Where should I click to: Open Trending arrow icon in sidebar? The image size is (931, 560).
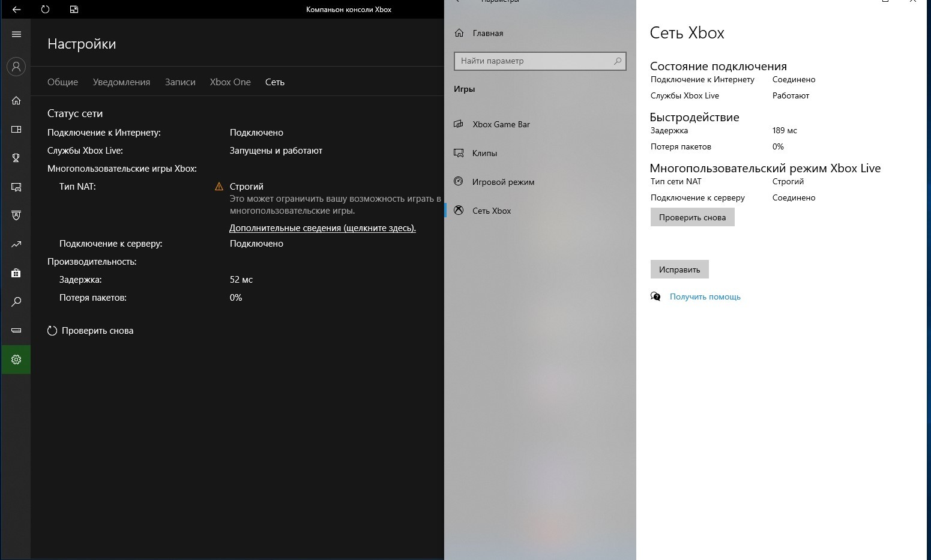16,244
